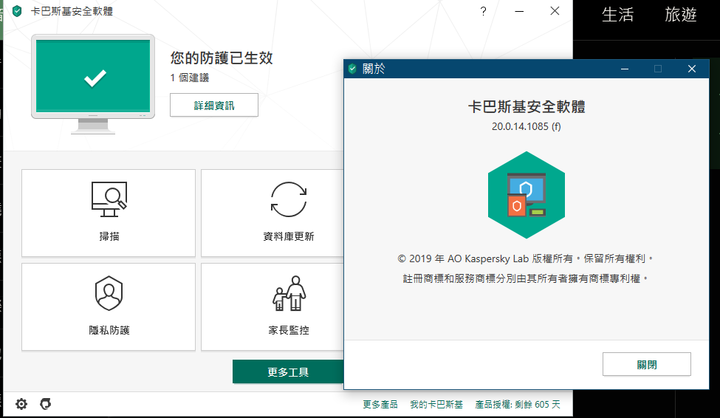Click the 您的防護已生效 status heading
720x418 pixels.
pyautogui.click(x=221, y=58)
